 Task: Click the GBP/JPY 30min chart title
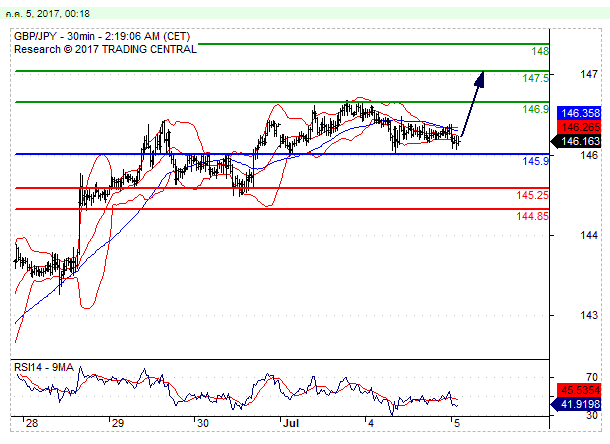pyautogui.click(x=102, y=36)
